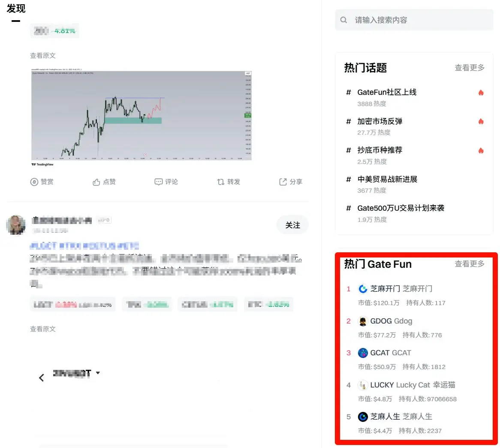The height and width of the screenshot is (448, 500).
Task: Click 市值: $120.1万 market cap text
Action: pyautogui.click(x=379, y=303)
